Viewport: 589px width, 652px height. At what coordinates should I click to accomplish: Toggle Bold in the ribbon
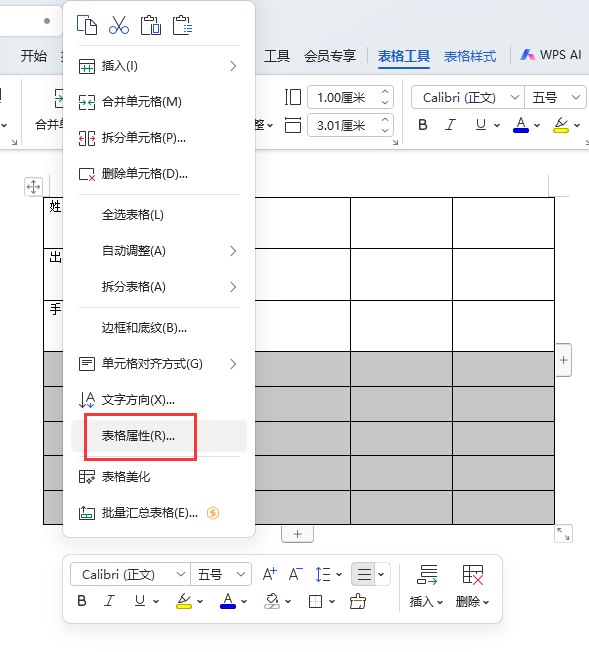(x=423, y=125)
